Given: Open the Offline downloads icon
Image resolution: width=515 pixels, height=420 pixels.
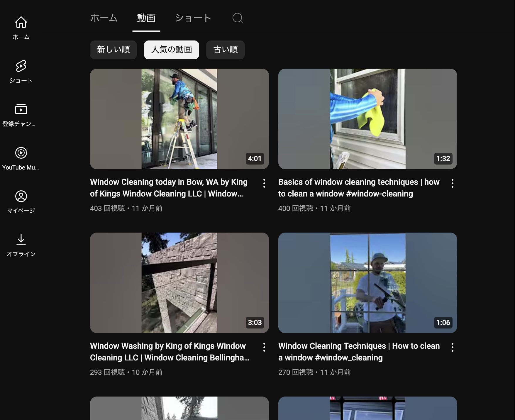Looking at the screenshot, I should pos(21,239).
